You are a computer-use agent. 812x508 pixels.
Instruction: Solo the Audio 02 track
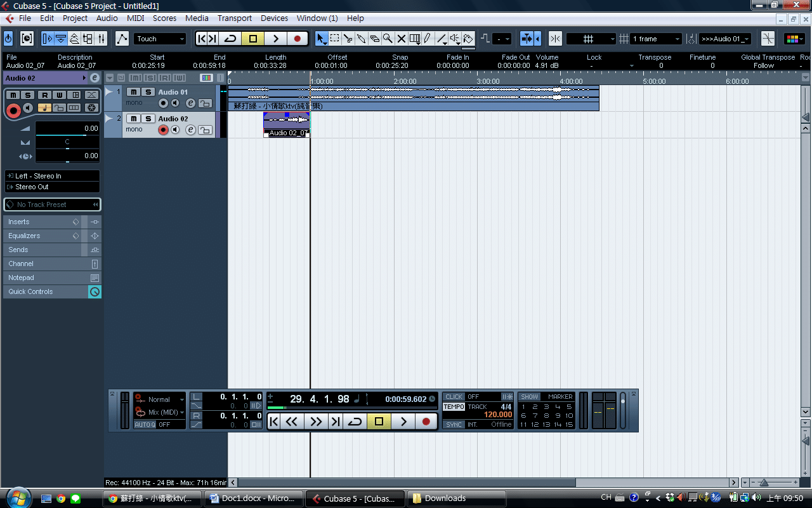click(148, 119)
